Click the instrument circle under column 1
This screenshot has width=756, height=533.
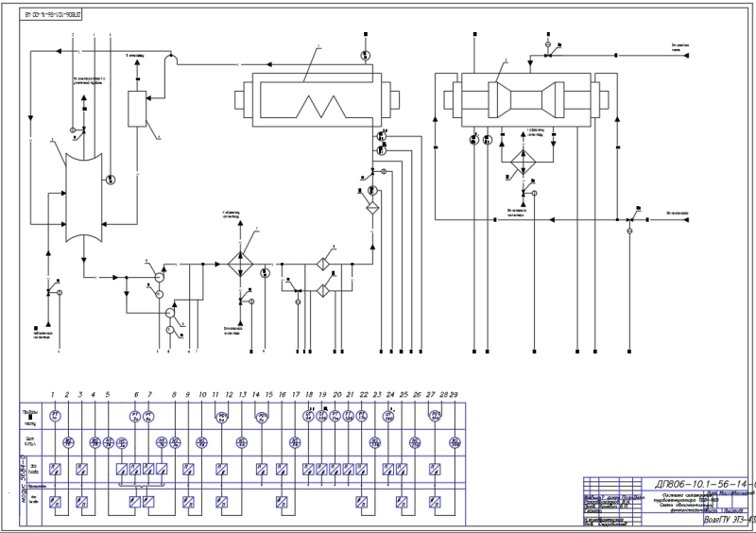click(56, 416)
